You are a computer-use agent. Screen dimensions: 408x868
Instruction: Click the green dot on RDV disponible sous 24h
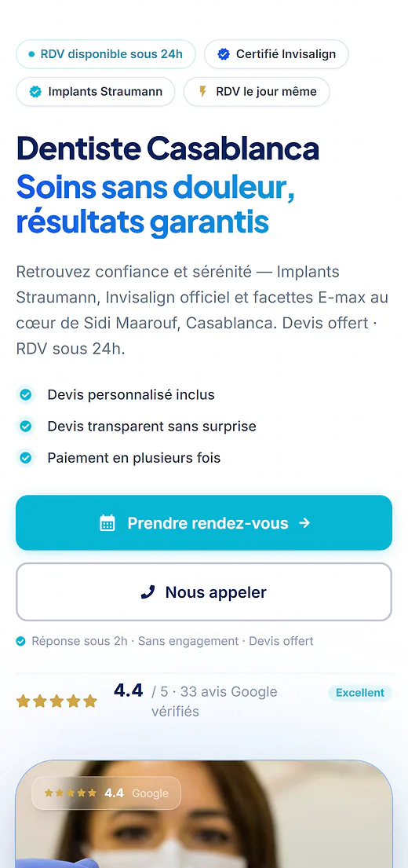[x=31, y=54]
